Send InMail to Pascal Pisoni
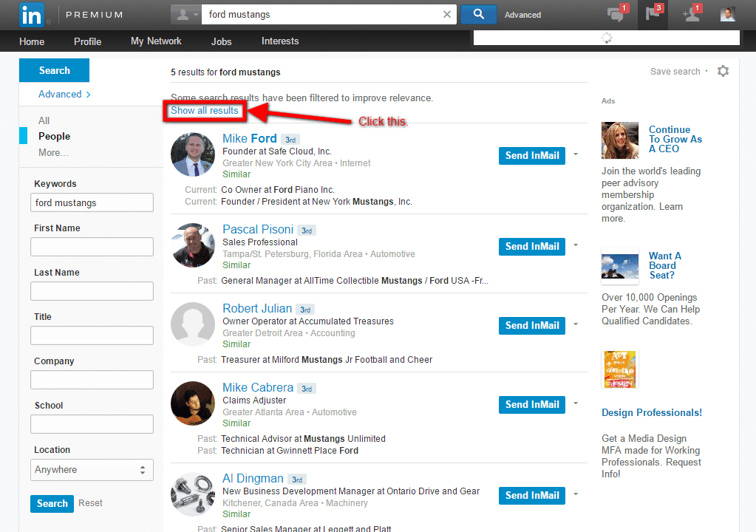Screen dimensions: 756x532 coord(532,246)
